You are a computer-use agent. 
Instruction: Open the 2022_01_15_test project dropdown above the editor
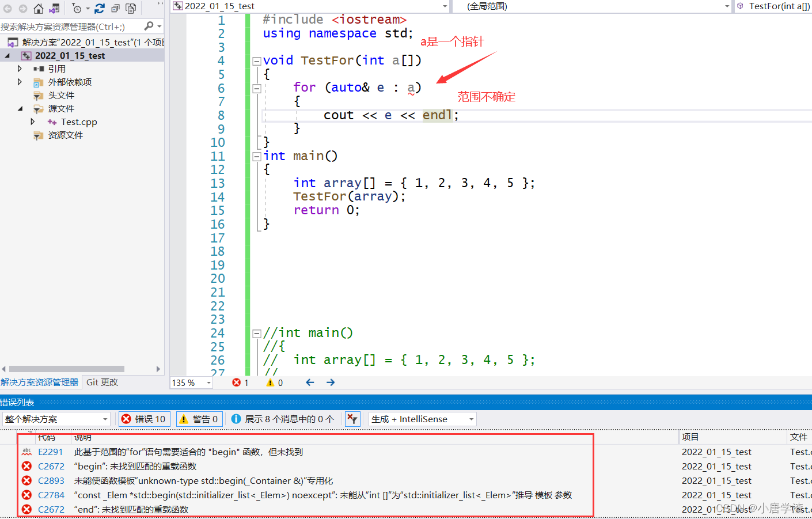coord(445,6)
